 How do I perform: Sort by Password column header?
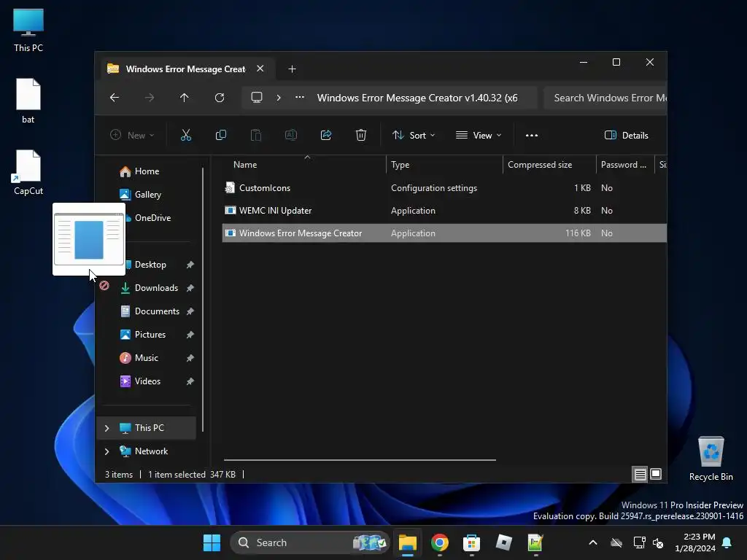tap(625, 165)
